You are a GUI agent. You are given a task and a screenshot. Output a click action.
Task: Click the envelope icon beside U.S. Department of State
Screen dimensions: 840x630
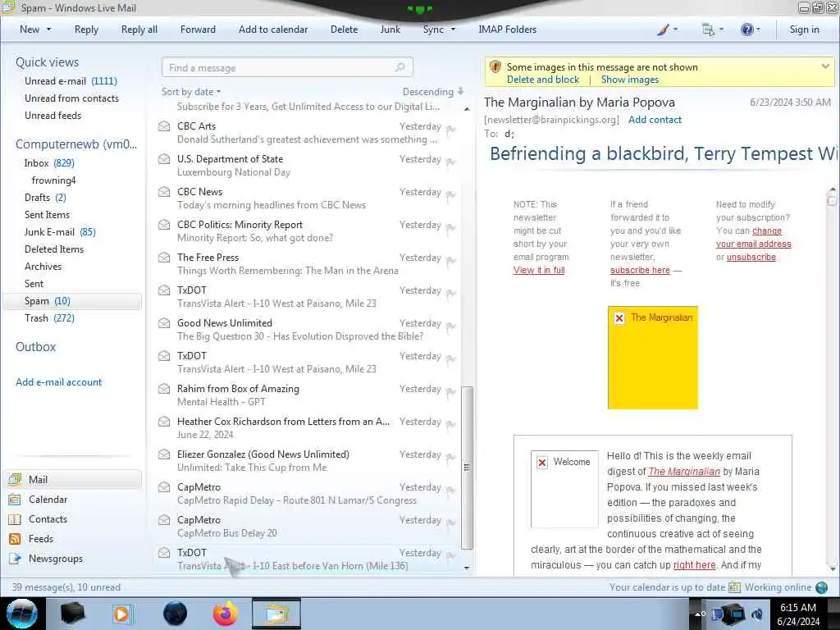164,159
